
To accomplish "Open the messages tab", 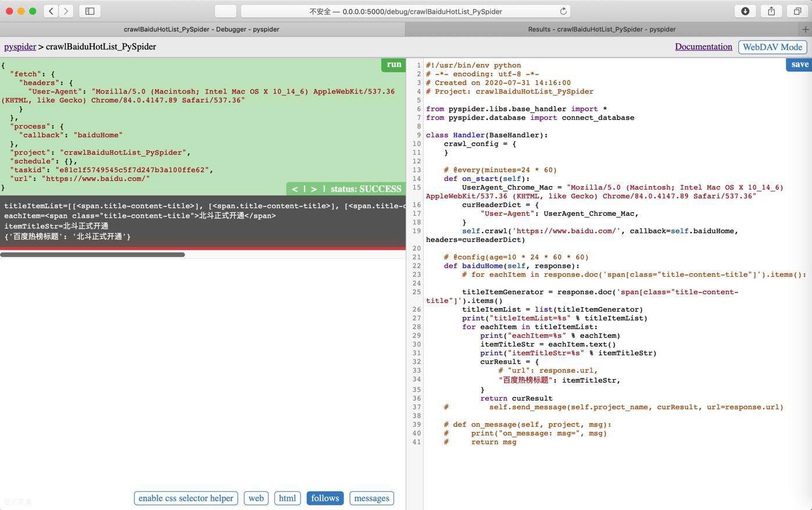I will point(371,498).
